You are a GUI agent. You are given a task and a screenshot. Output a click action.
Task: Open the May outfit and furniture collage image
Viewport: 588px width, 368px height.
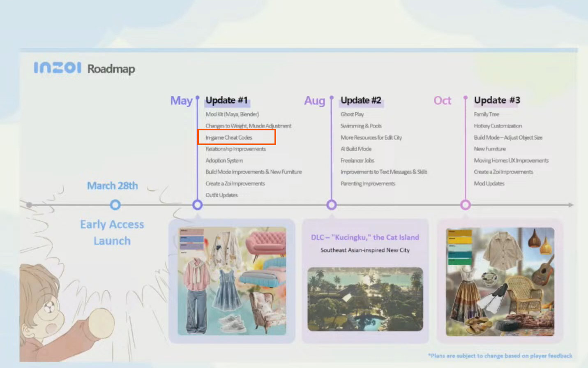point(232,281)
